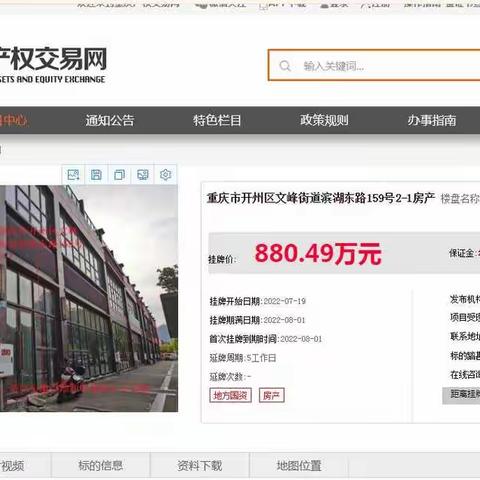The width and height of the screenshot is (480, 480).
Task: Click the listing price 880.49万元
Action: click(x=318, y=254)
